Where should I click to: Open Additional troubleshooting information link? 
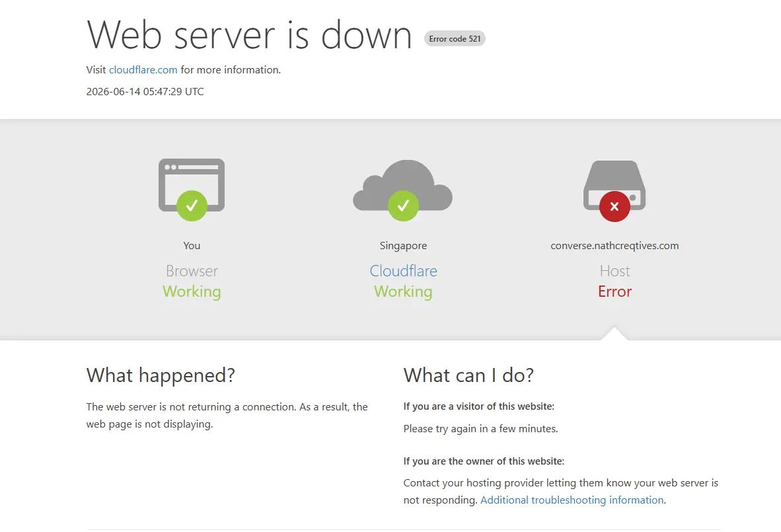click(572, 500)
